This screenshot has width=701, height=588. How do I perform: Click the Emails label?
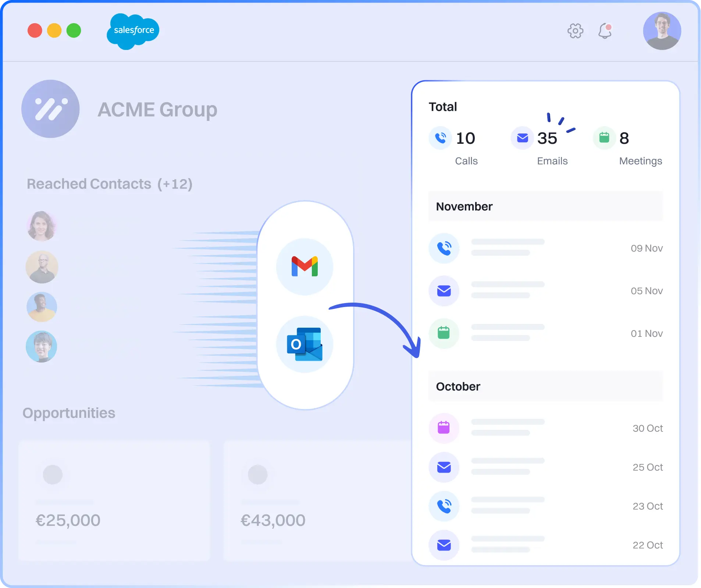(552, 161)
